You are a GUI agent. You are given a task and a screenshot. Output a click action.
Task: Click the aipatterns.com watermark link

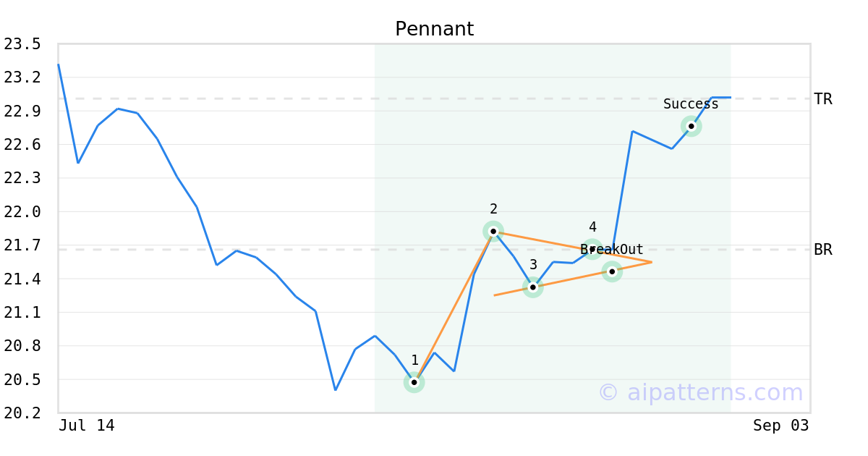pyautogui.click(x=700, y=392)
